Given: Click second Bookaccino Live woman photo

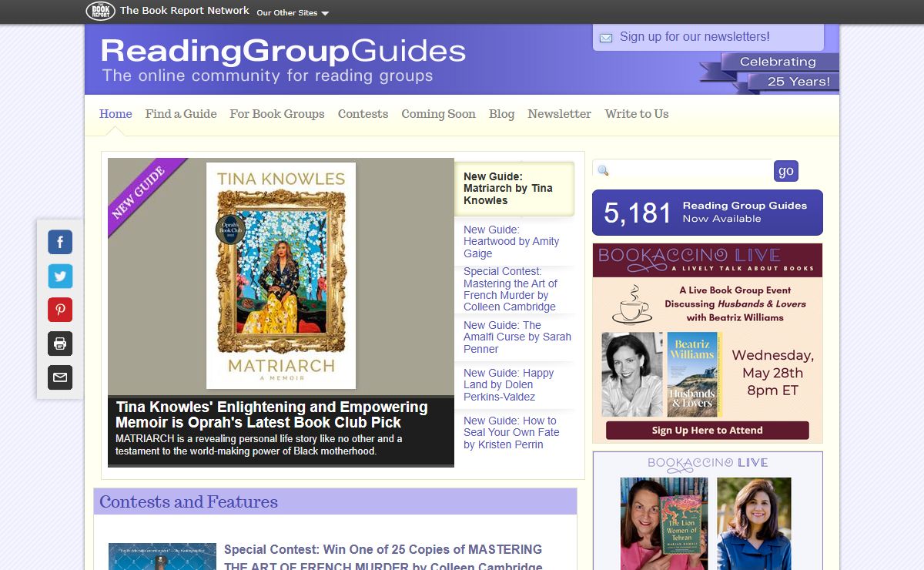Looking at the screenshot, I should click(x=754, y=524).
